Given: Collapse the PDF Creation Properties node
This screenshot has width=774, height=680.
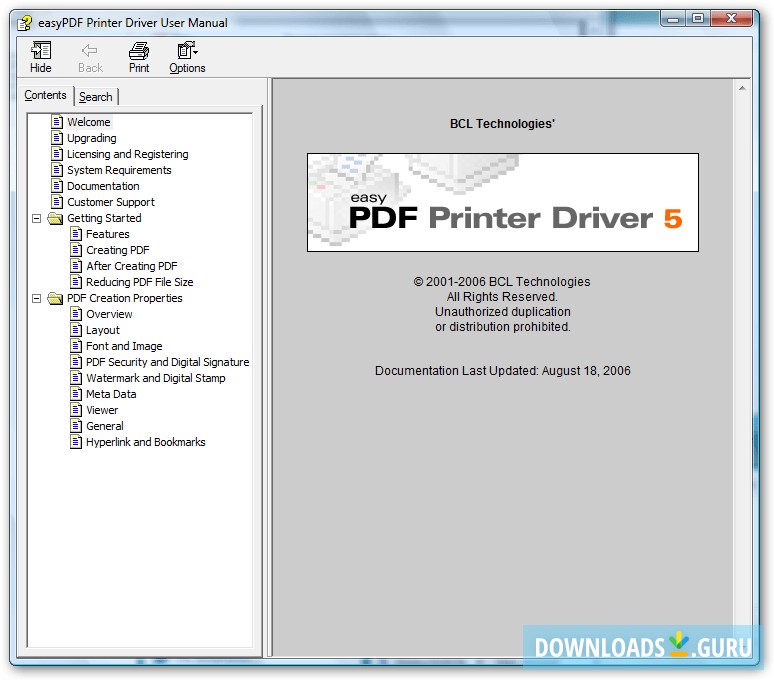Looking at the screenshot, I should pos(37,299).
